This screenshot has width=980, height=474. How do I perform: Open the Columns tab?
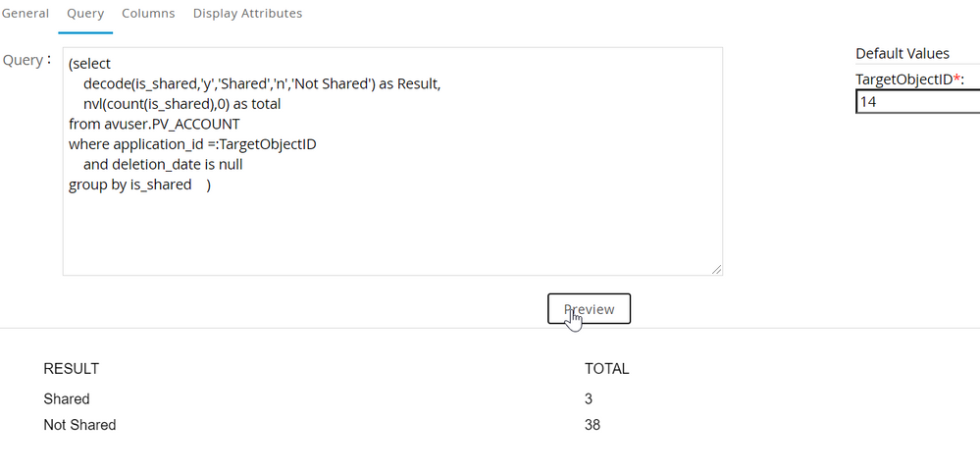148,14
